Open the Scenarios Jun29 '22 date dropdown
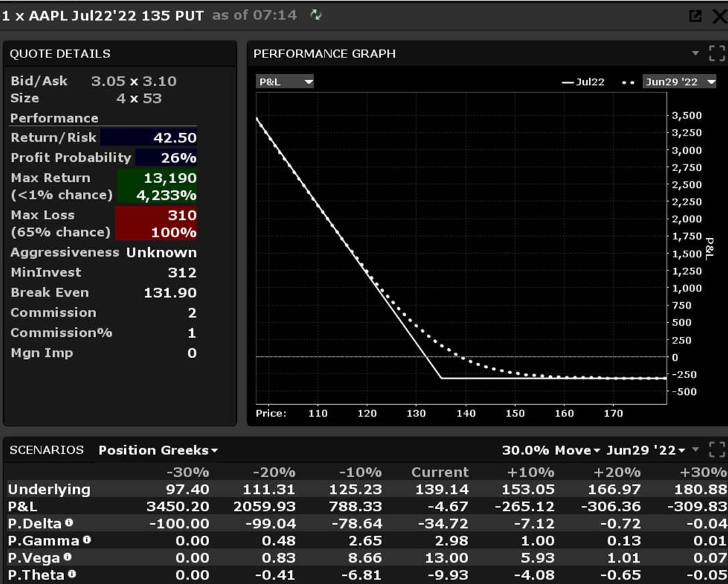This screenshot has width=728, height=584. click(646, 450)
